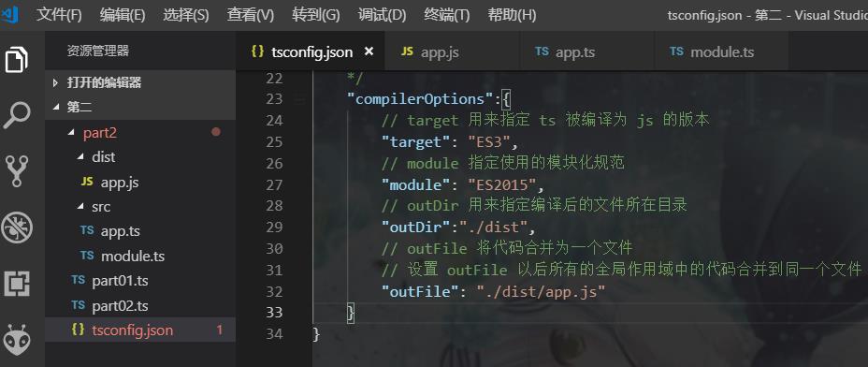Image resolution: width=868 pixels, height=367 pixels.
Task: Open the 终端(T) menu
Action: [x=447, y=15]
